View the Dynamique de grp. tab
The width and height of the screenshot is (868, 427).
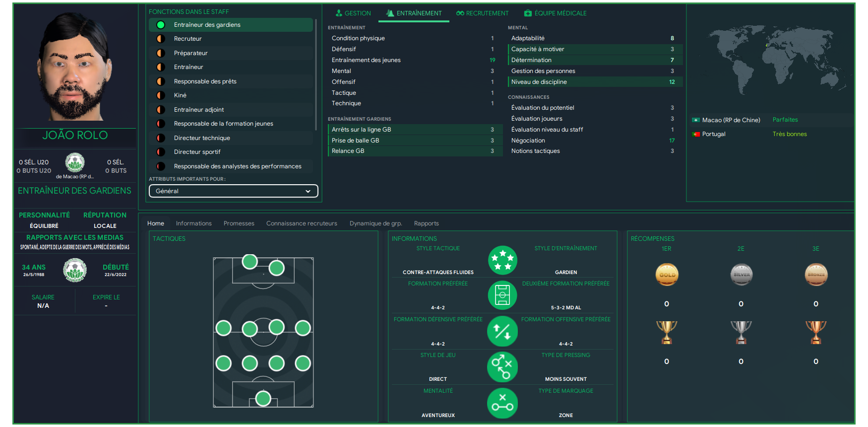376,223
